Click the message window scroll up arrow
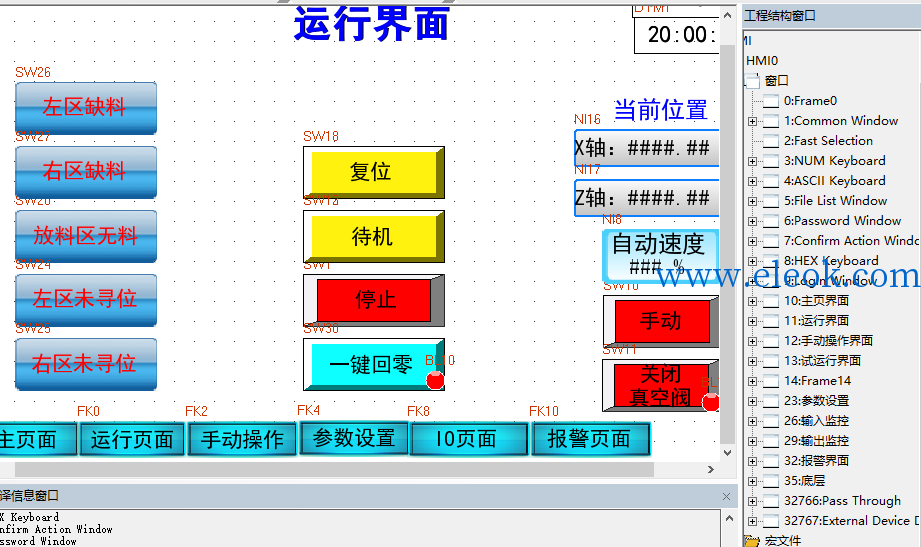The height and width of the screenshot is (547, 921). point(729,518)
